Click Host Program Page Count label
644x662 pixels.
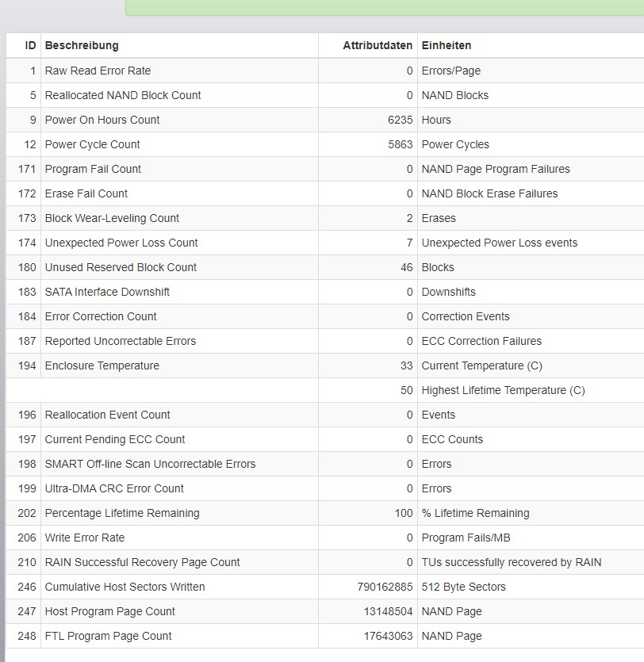(x=109, y=611)
